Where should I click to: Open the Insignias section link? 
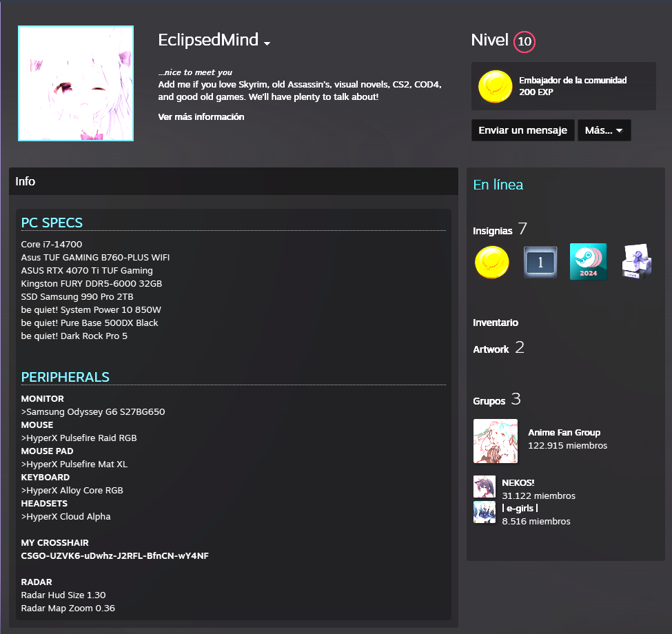click(492, 231)
